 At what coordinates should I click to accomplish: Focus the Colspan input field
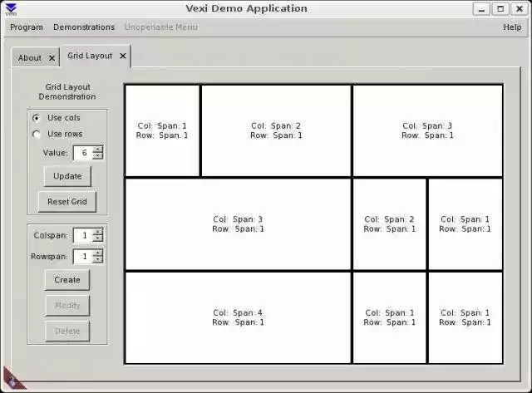tap(82, 236)
